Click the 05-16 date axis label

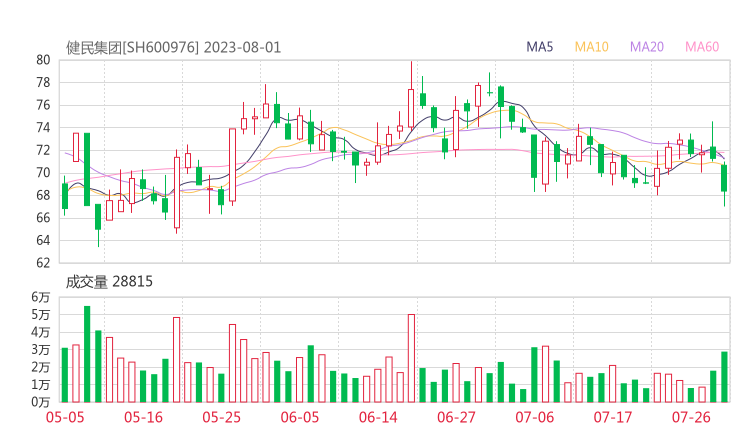pos(143,417)
